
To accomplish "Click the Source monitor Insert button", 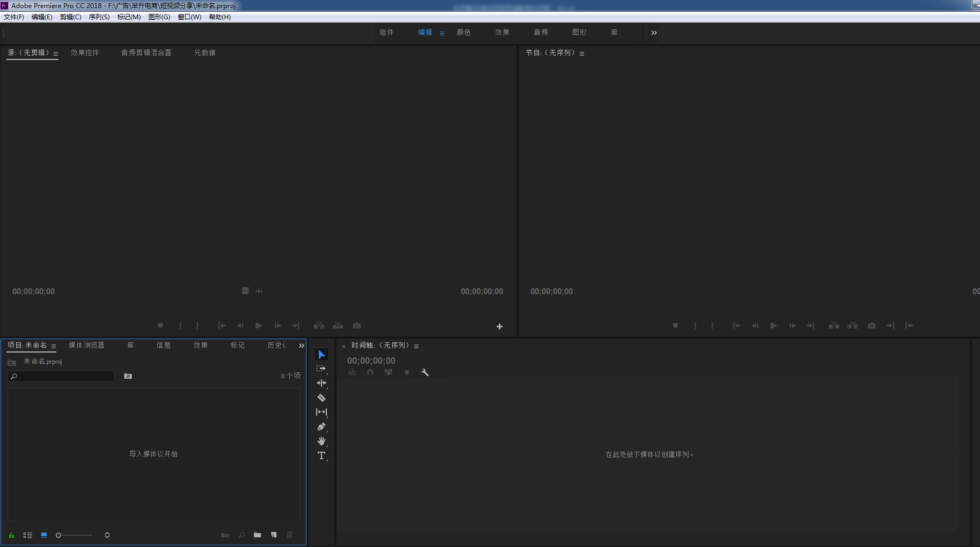I will [x=319, y=326].
